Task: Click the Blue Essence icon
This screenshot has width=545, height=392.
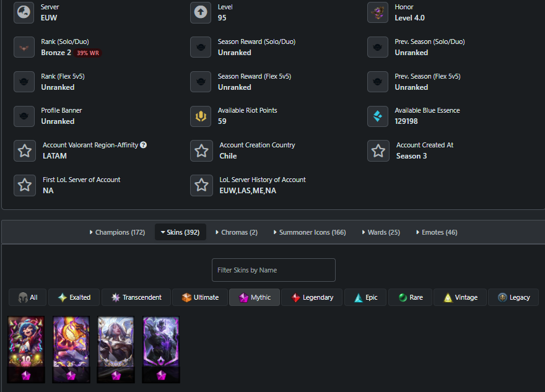Action: [377, 116]
